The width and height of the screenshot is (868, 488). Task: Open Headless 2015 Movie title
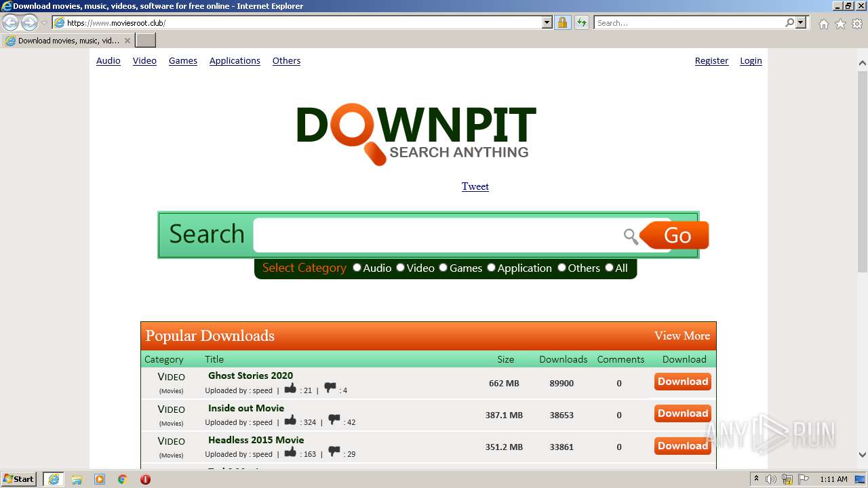click(x=256, y=440)
